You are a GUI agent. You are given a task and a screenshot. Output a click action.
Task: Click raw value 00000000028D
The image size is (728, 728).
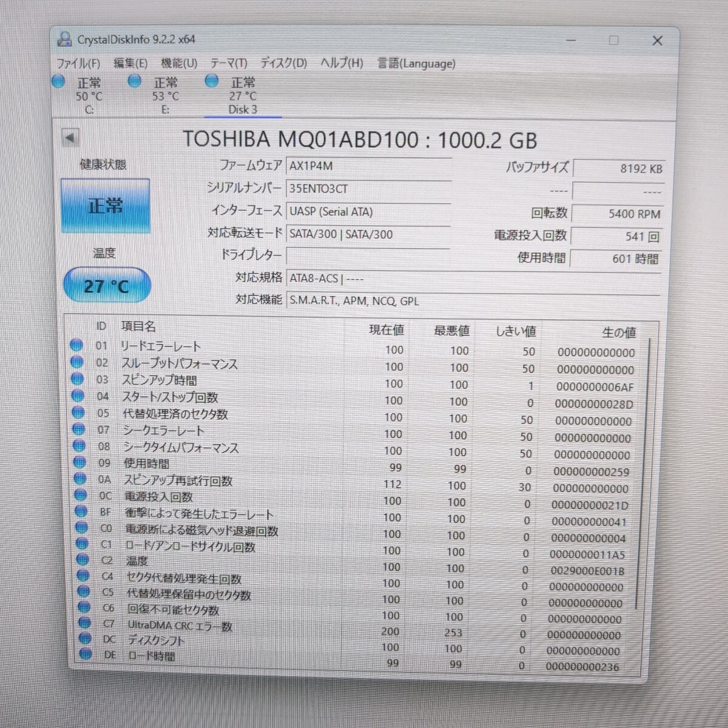tap(594, 404)
